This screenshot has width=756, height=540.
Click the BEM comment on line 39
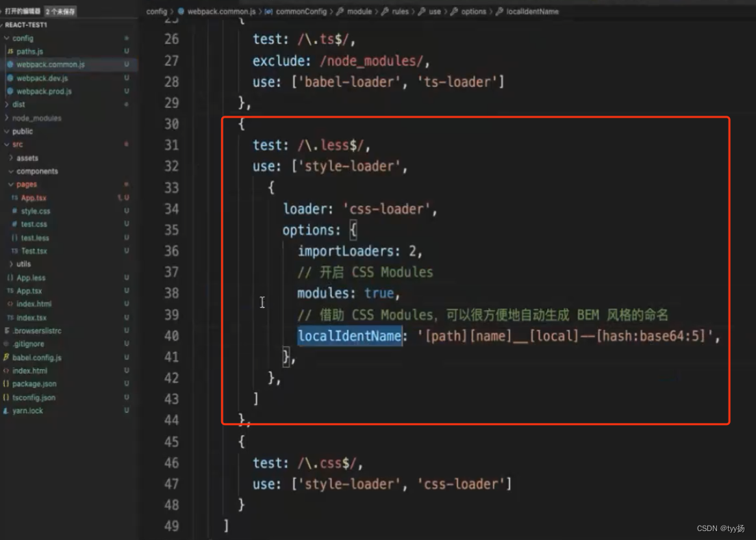click(483, 315)
